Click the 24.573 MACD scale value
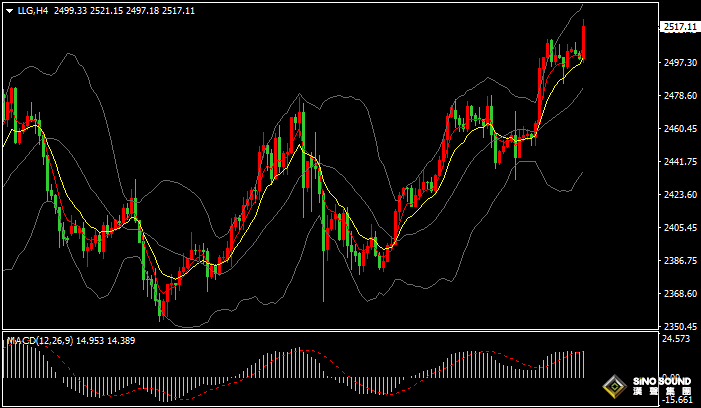Image resolution: width=701 pixels, height=408 pixels. 677,341
